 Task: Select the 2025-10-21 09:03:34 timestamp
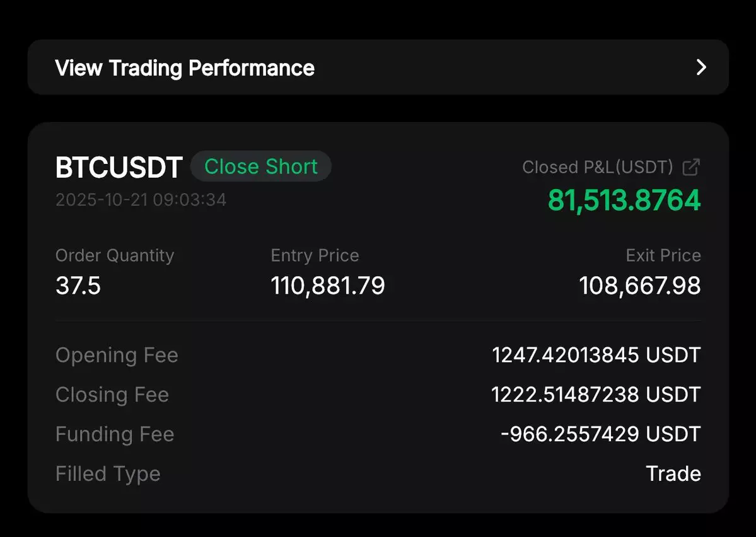141,200
